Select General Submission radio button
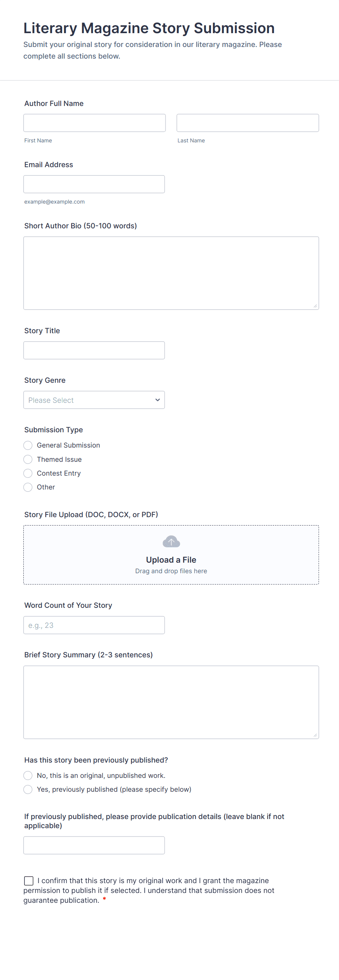Image resolution: width=339 pixels, height=980 pixels. [x=28, y=445]
